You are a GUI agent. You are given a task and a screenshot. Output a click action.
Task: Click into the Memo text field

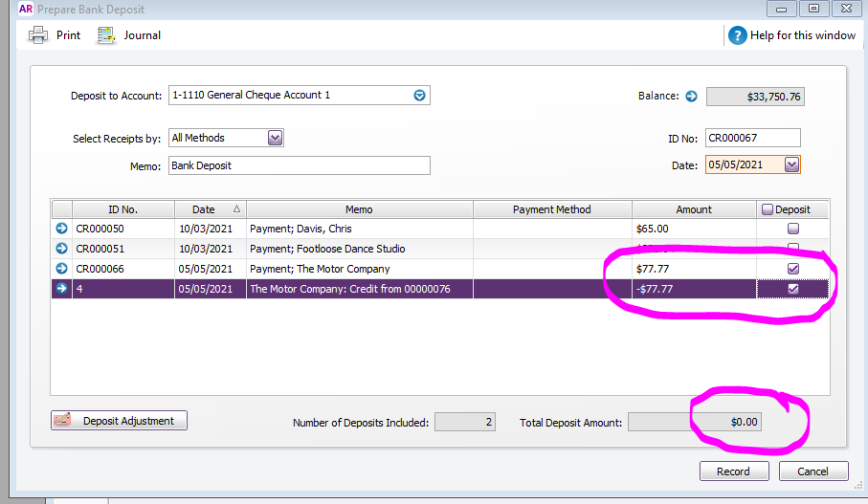(x=299, y=165)
